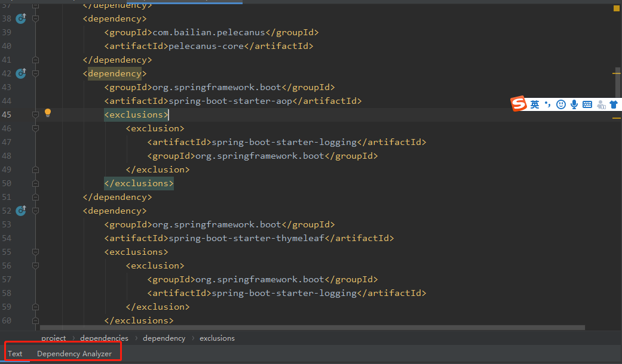Click Sogou voice input microphone icon
Screen dimensions: 622x364
click(574, 104)
